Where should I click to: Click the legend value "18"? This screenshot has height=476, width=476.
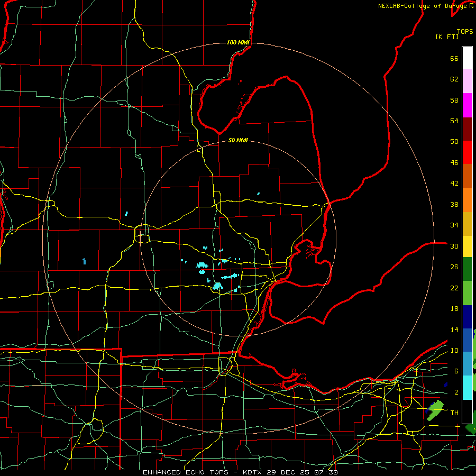[454, 309]
